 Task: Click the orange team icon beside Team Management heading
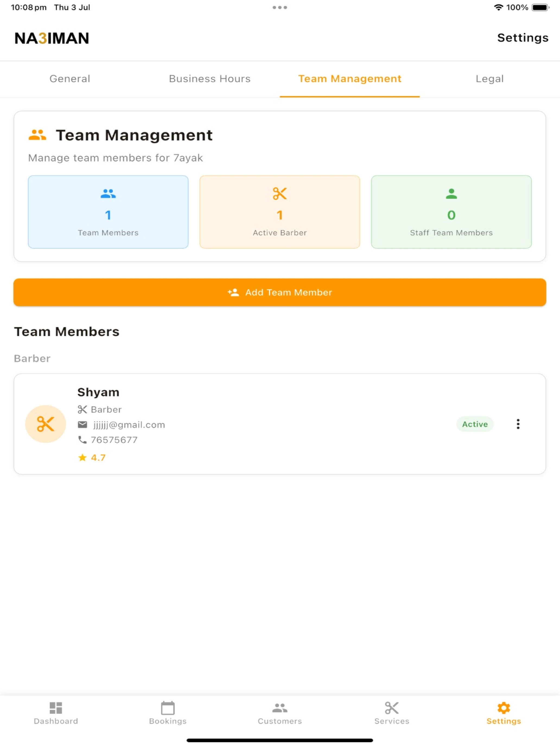point(37,135)
